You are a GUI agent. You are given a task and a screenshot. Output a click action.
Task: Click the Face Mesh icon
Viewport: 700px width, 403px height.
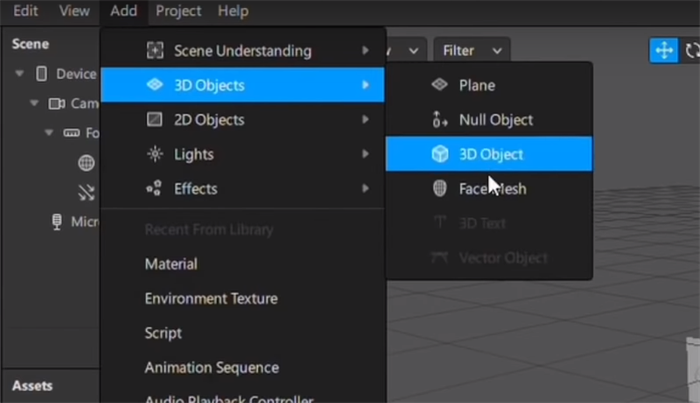tap(439, 189)
